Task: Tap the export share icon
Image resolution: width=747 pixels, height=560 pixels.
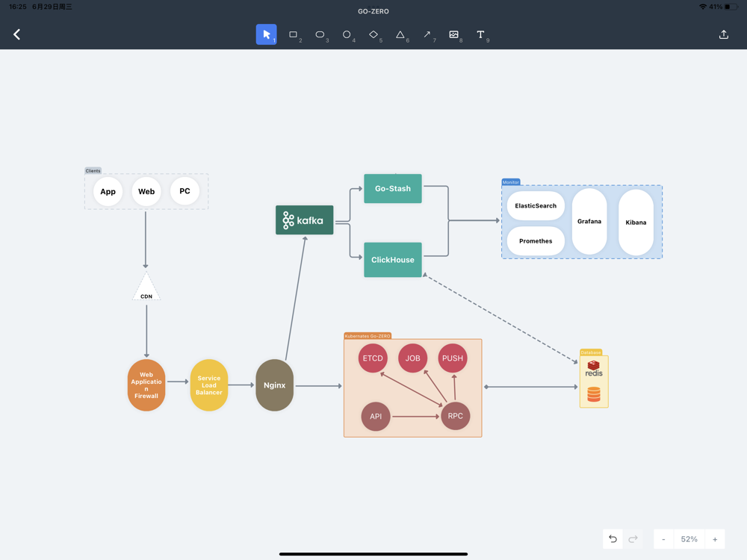Action: pos(724,34)
